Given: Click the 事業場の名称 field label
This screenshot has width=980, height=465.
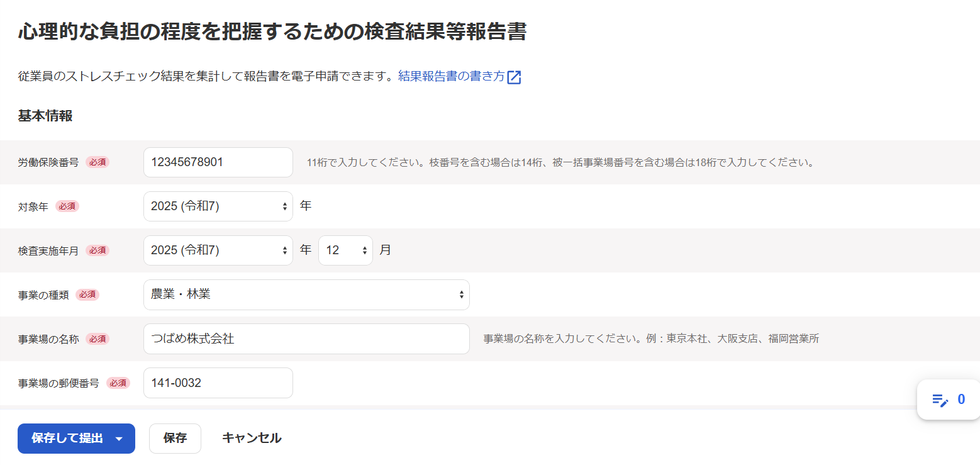Looking at the screenshot, I should [x=48, y=339].
